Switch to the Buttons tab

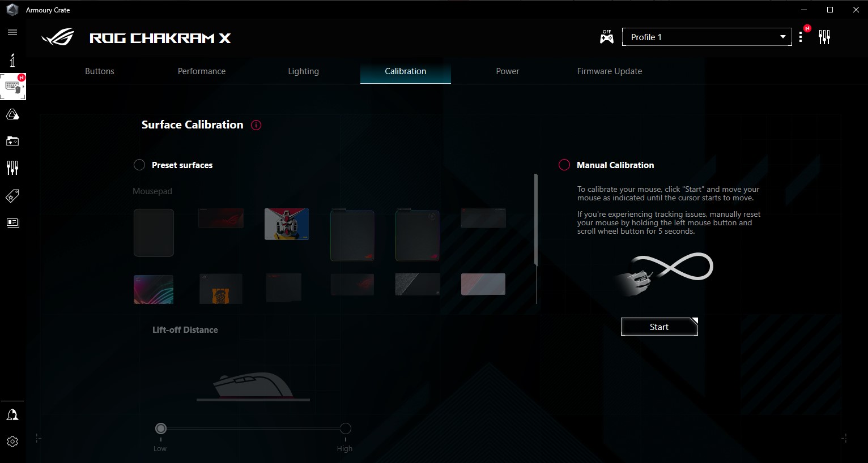click(100, 71)
